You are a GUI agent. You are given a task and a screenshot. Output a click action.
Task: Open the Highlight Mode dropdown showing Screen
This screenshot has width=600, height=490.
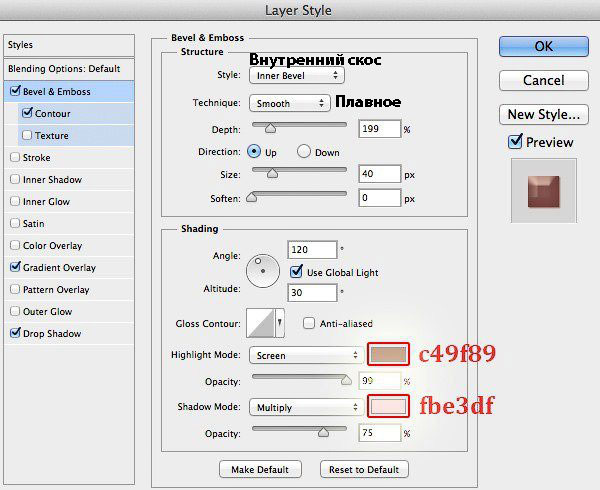pyautogui.click(x=306, y=355)
